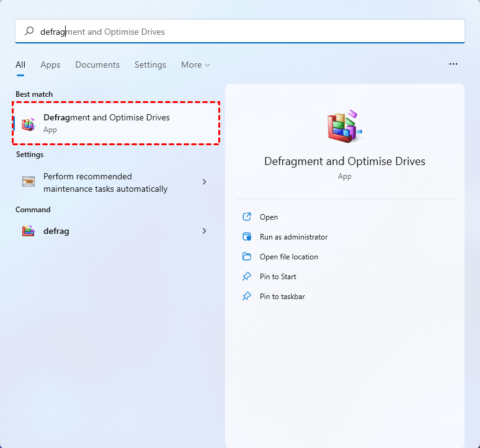
Task: Click the Run as administrator shield icon
Action: coord(247,236)
